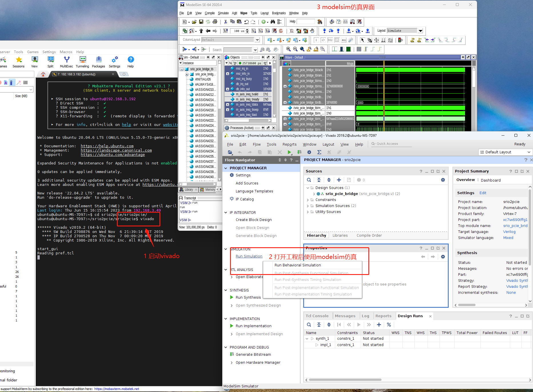
Task: Click Vivado green Run arrow toolbar icon
Action: 289,152
